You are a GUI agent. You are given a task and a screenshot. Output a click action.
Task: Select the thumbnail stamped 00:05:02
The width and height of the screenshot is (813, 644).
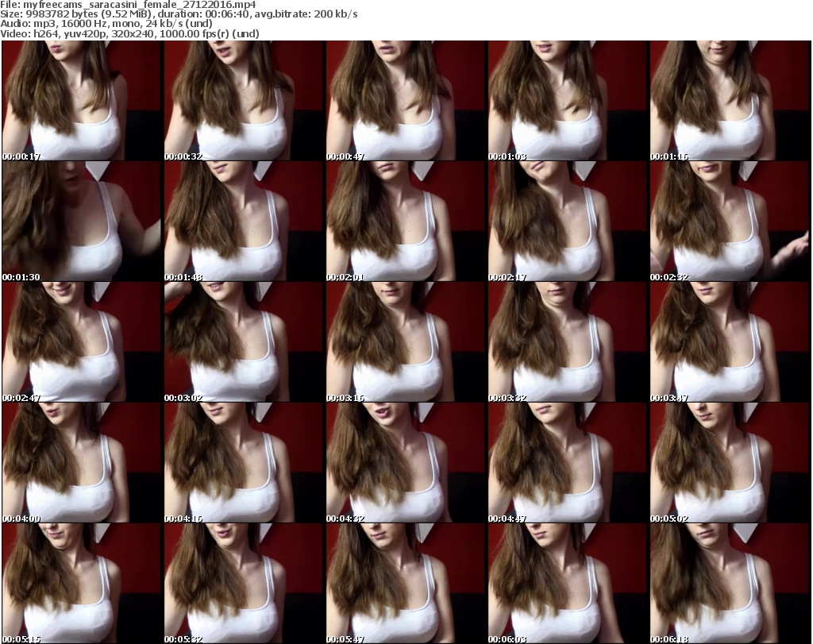[730, 463]
